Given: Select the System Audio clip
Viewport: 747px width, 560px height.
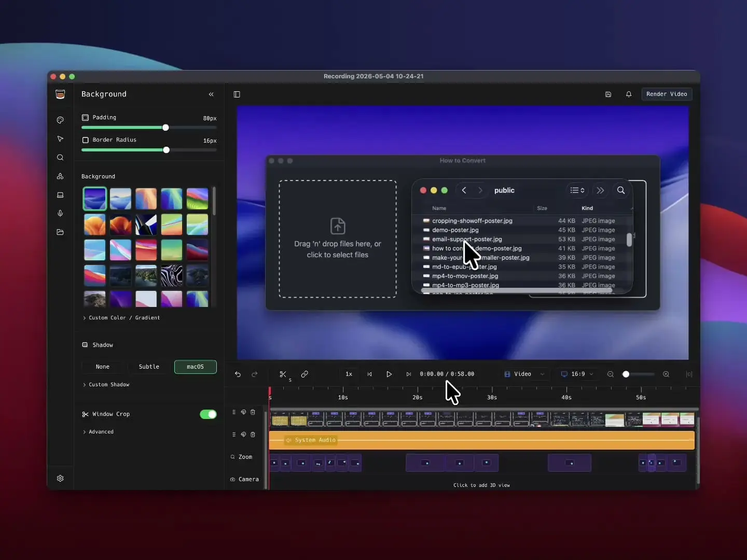Looking at the screenshot, I should click(481, 440).
